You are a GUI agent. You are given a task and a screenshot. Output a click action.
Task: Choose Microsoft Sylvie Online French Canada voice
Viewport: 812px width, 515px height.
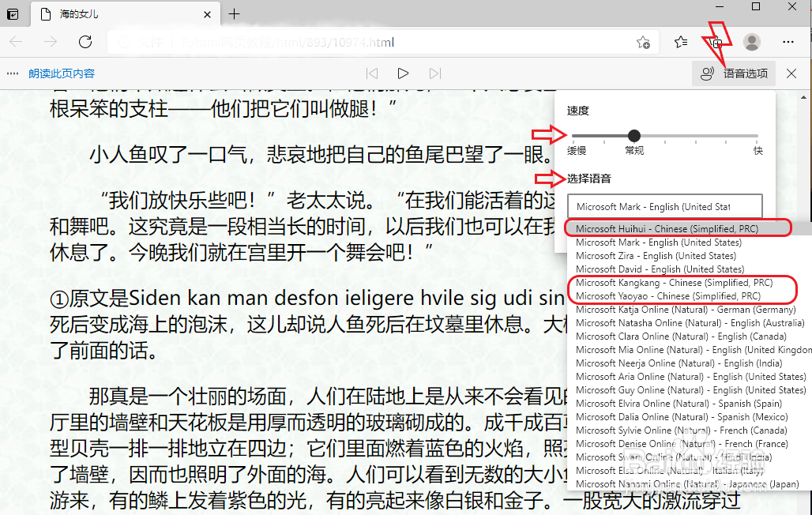click(688, 430)
